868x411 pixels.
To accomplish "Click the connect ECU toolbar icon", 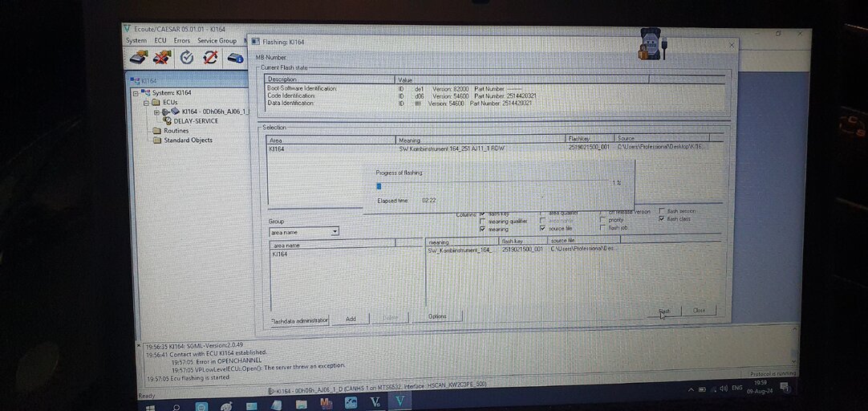I will [x=139, y=56].
